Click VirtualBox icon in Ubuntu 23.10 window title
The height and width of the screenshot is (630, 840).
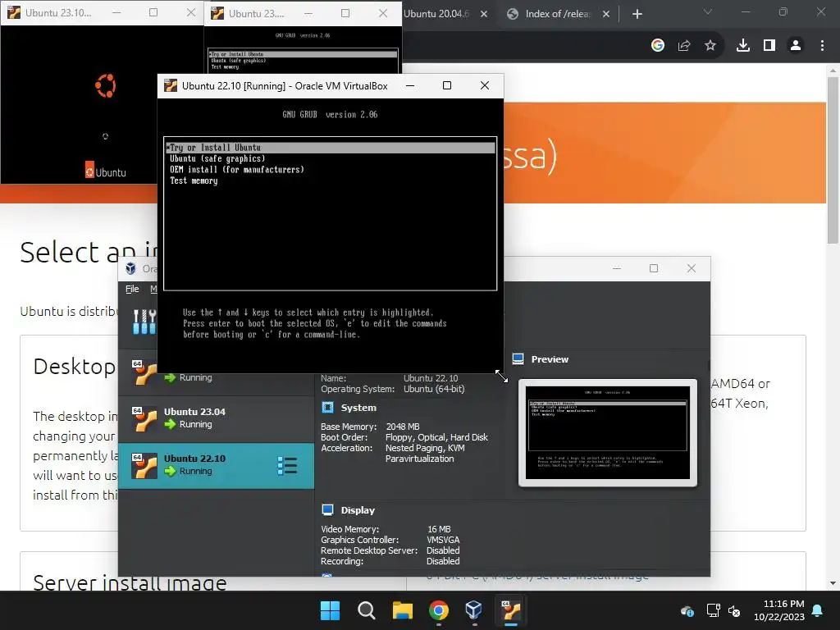pyautogui.click(x=14, y=12)
